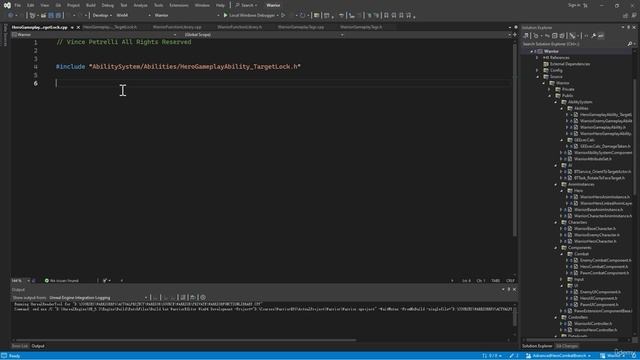Expand the Private folder
This screenshot has height=360, width=640.
point(550,89)
